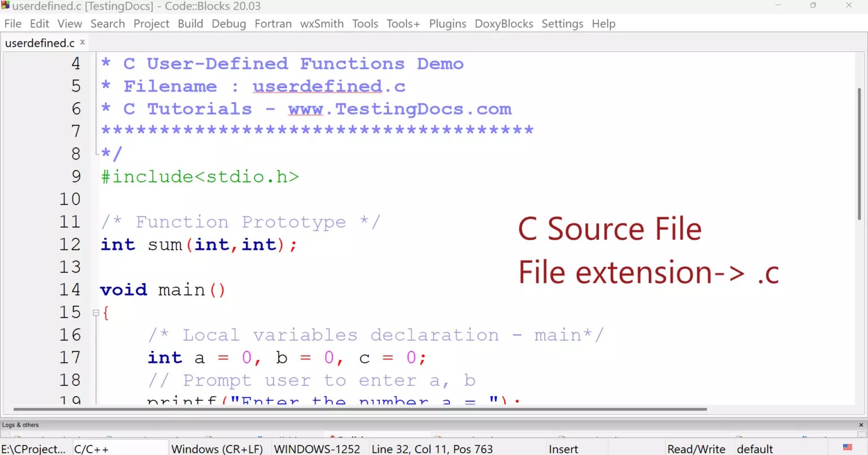
Task: Click the www.TestingDocs.com URL in the comment
Action: point(399,109)
